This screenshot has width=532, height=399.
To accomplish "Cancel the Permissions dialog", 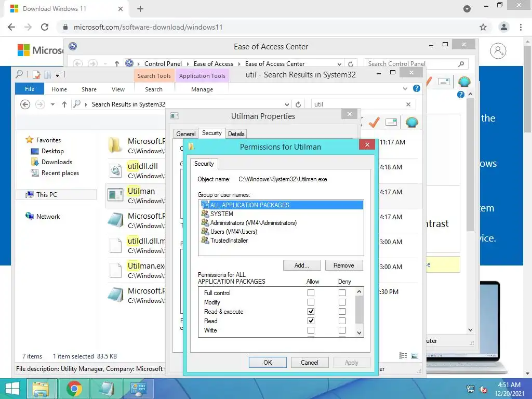I will click(x=310, y=362).
